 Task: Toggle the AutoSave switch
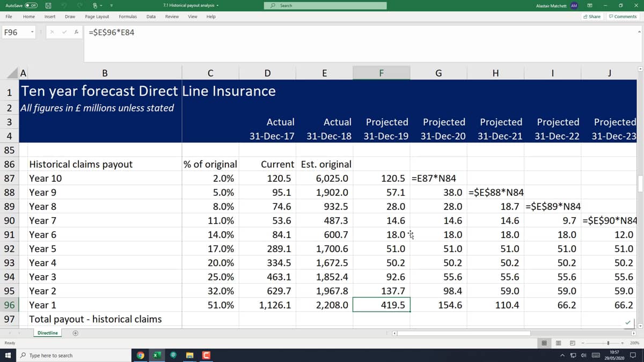(x=30, y=5)
